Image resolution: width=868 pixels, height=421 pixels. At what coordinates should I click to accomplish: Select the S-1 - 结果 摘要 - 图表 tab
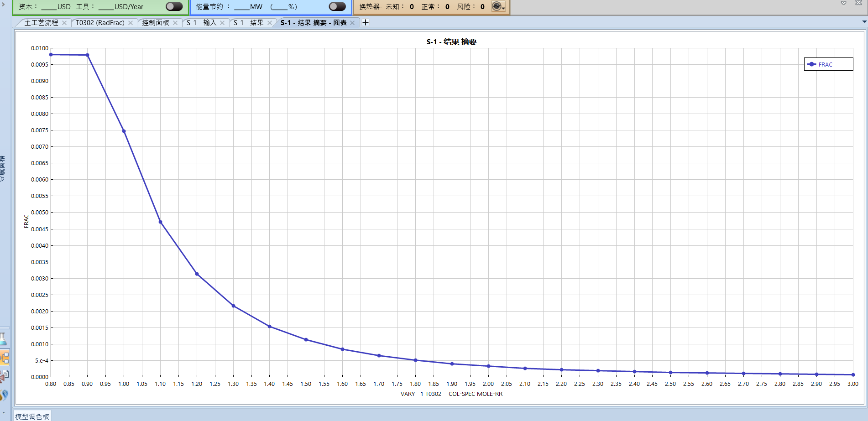click(314, 23)
